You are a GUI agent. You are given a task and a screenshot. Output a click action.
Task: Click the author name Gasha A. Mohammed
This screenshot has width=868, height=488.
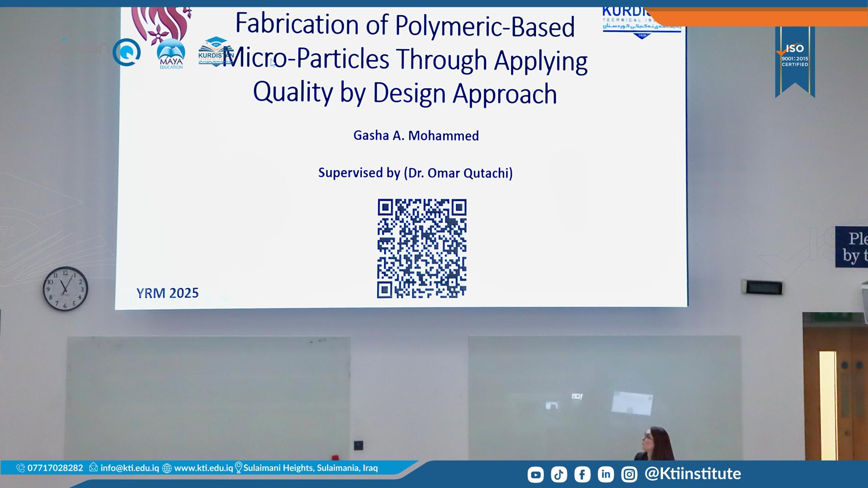tap(416, 136)
